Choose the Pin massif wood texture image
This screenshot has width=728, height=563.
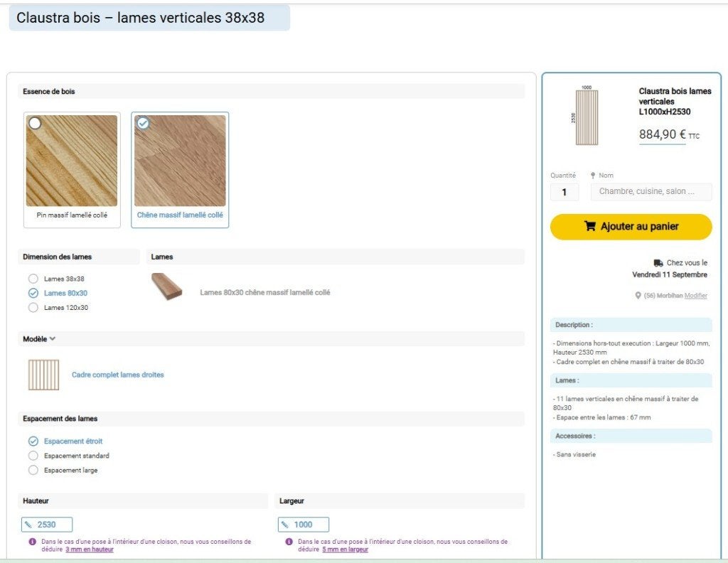(x=72, y=161)
